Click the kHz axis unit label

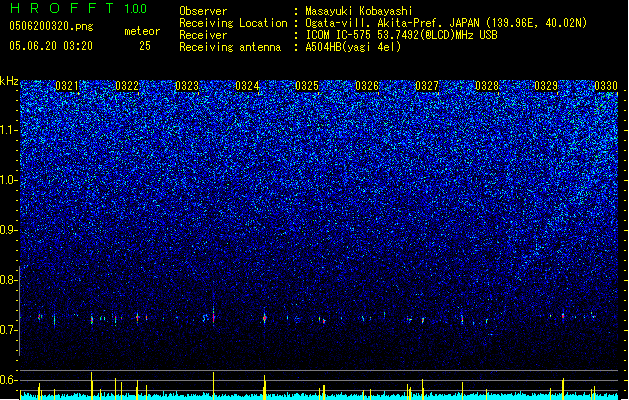pyautogui.click(x=9, y=81)
